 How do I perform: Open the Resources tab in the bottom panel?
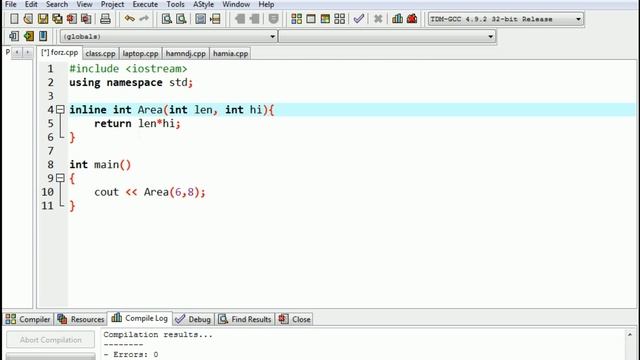[x=81, y=319]
